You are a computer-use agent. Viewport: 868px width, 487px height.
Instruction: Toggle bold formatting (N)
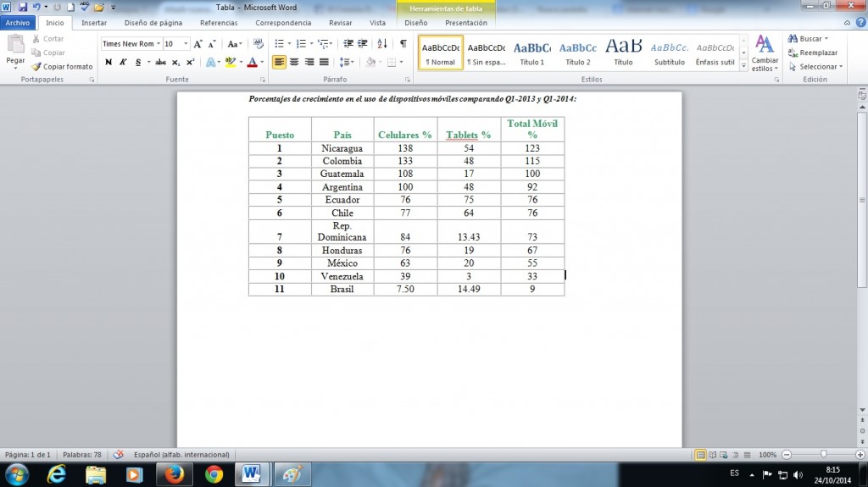[x=108, y=62]
